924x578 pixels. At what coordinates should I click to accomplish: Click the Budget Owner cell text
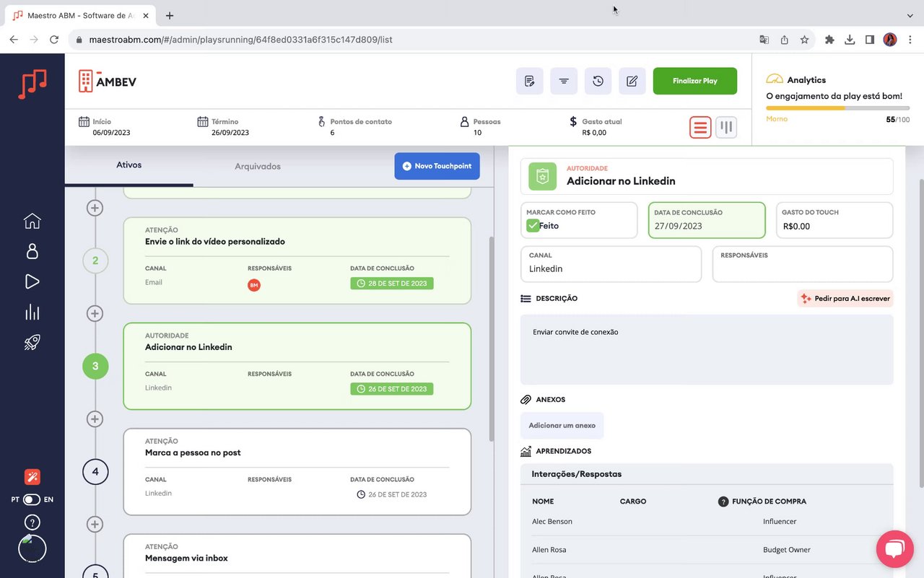click(x=787, y=550)
